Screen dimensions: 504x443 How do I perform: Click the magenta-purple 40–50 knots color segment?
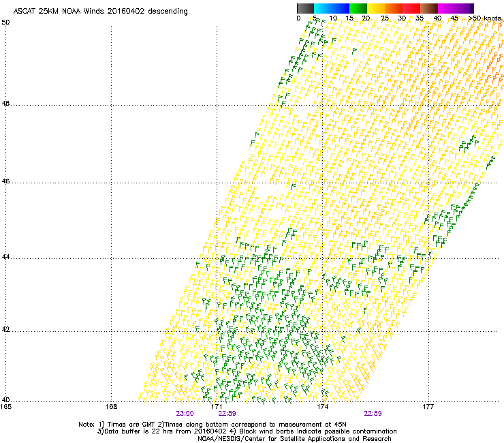tap(456, 8)
